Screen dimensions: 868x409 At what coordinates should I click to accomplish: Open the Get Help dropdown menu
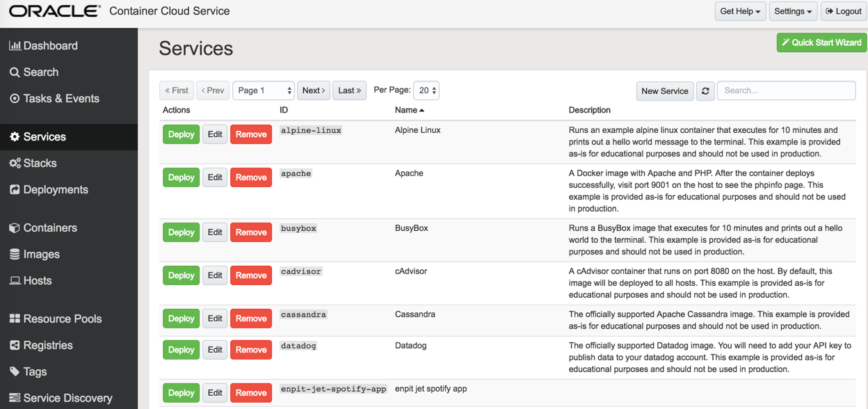click(x=740, y=11)
